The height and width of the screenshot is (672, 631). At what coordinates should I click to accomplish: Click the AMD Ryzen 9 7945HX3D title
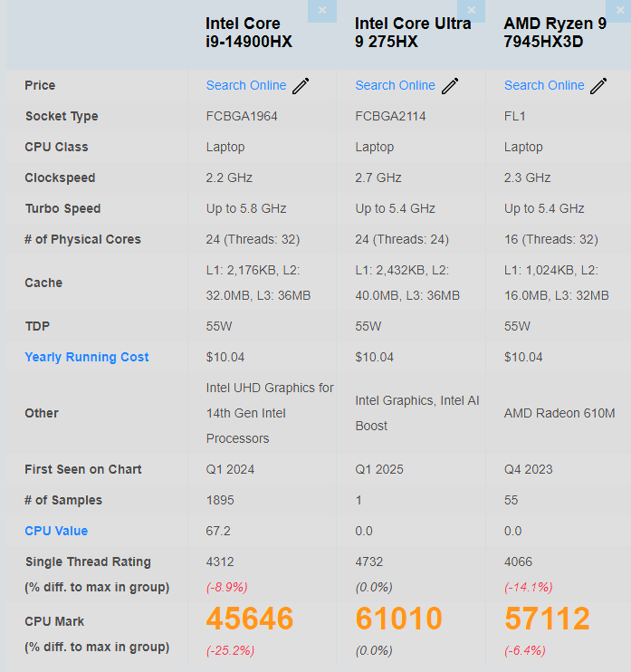[555, 33]
